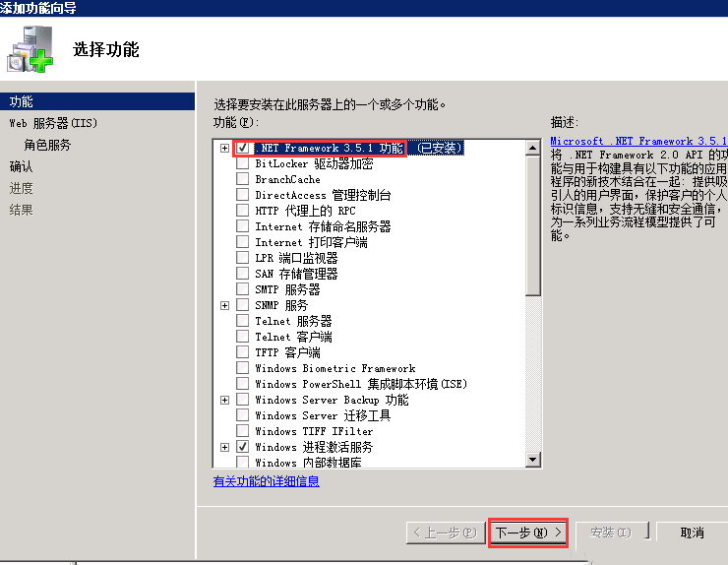Check Windows PowerShell 集成脚本环境(ISE) checkbox
The width and height of the screenshot is (728, 565).
(242, 384)
